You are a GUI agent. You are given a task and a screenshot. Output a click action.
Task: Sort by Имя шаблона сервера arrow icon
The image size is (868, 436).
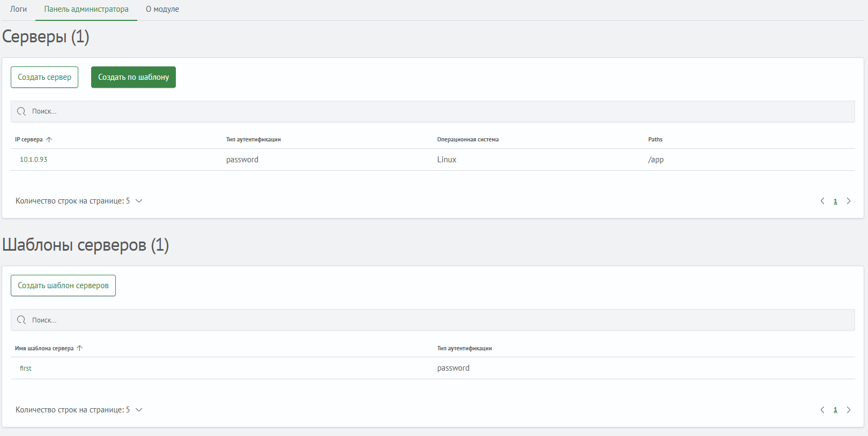[x=80, y=348]
